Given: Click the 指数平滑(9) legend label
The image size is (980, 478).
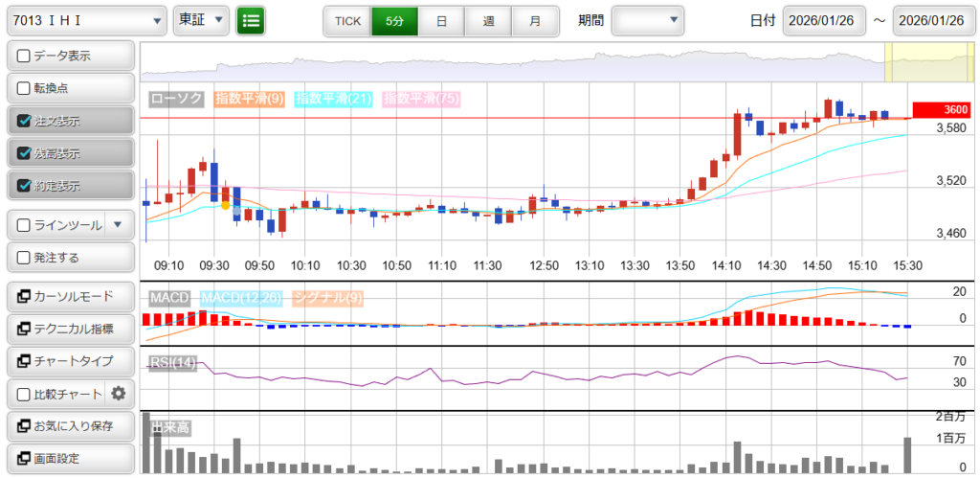Looking at the screenshot, I should click(249, 98).
